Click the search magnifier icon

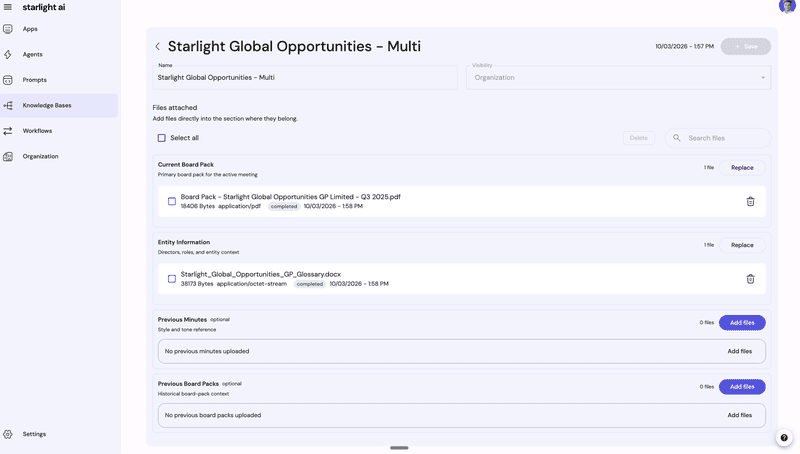677,138
